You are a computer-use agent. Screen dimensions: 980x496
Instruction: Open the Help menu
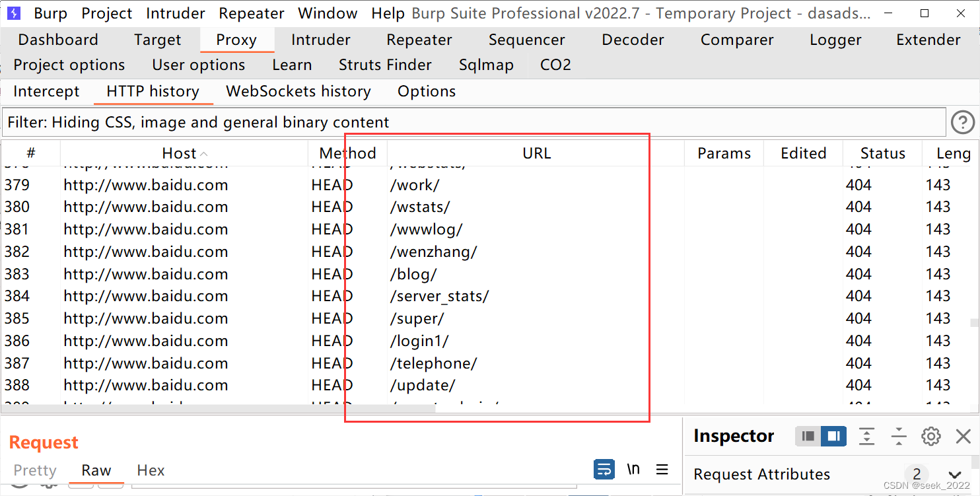pos(388,13)
